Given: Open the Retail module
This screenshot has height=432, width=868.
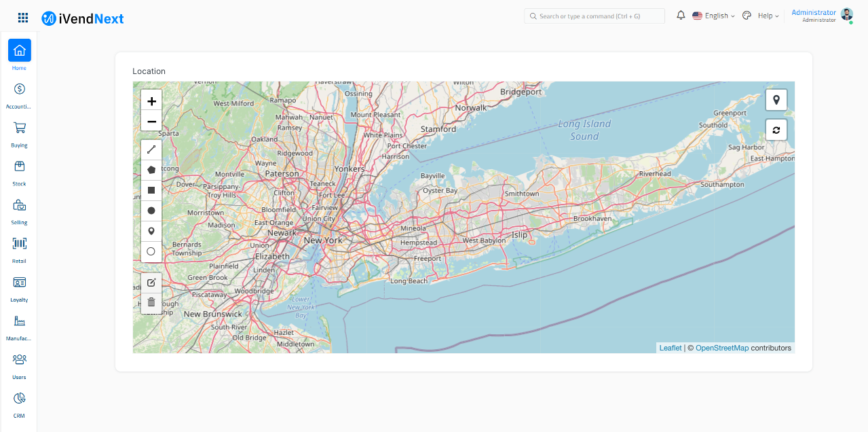Looking at the screenshot, I should tap(19, 250).
